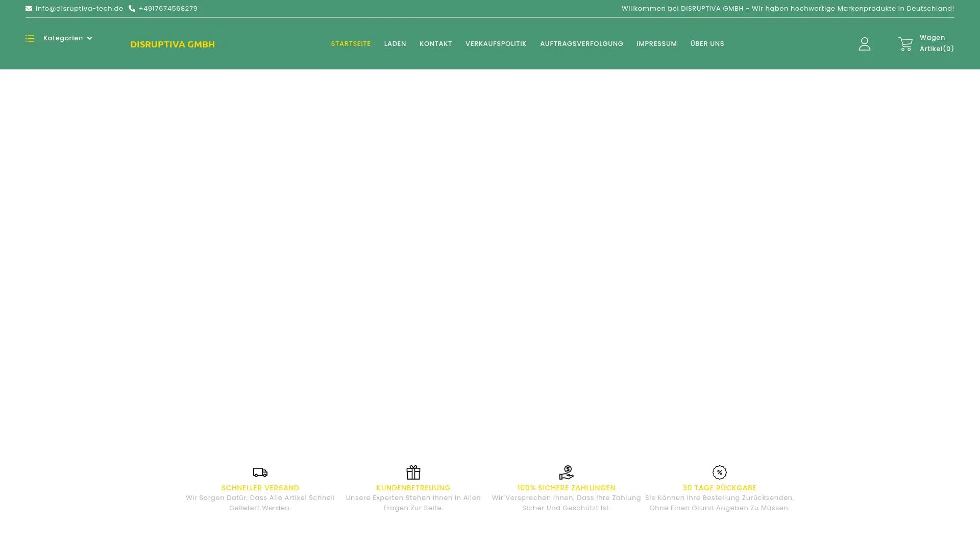Click the user account icon

864,44
